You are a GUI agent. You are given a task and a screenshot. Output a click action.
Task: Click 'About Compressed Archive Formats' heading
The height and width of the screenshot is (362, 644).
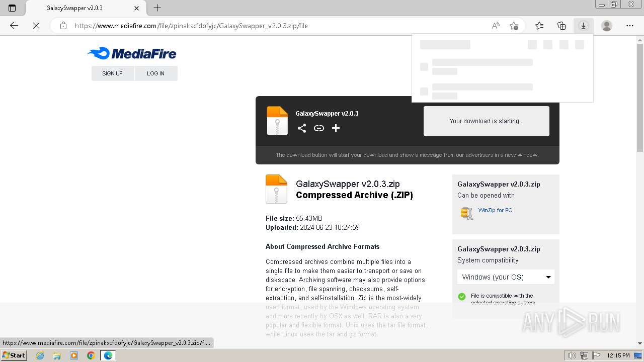pyautogui.click(x=323, y=246)
